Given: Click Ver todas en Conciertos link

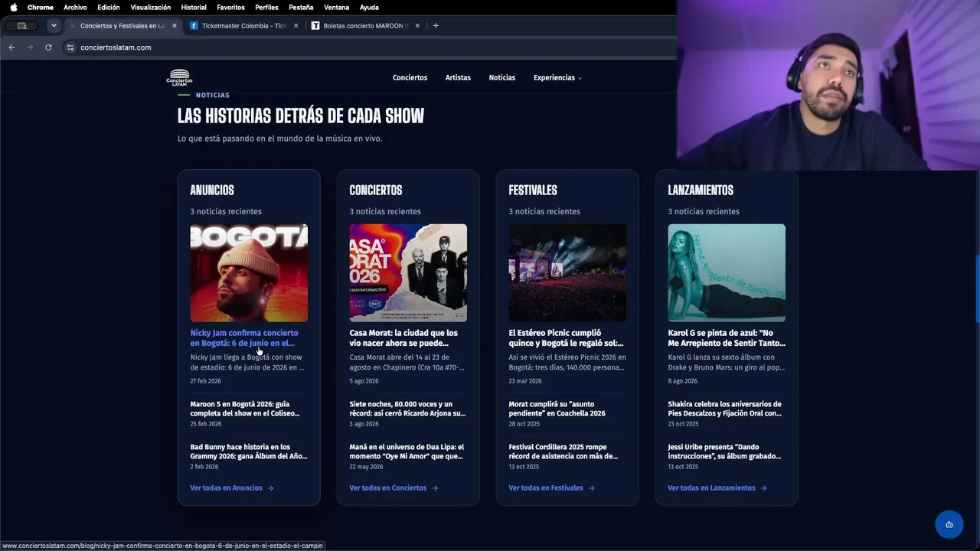Looking at the screenshot, I should pos(394,488).
